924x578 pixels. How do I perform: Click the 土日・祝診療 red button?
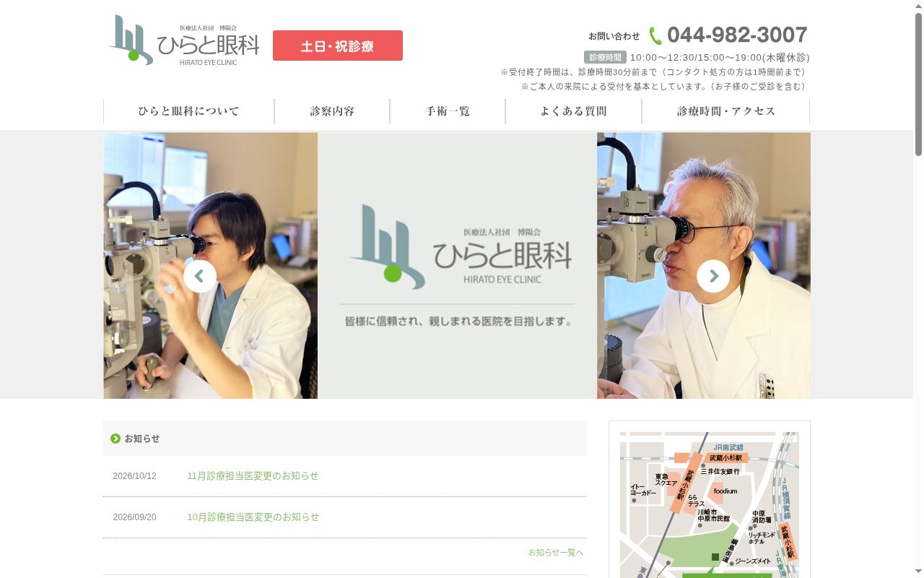click(x=338, y=46)
